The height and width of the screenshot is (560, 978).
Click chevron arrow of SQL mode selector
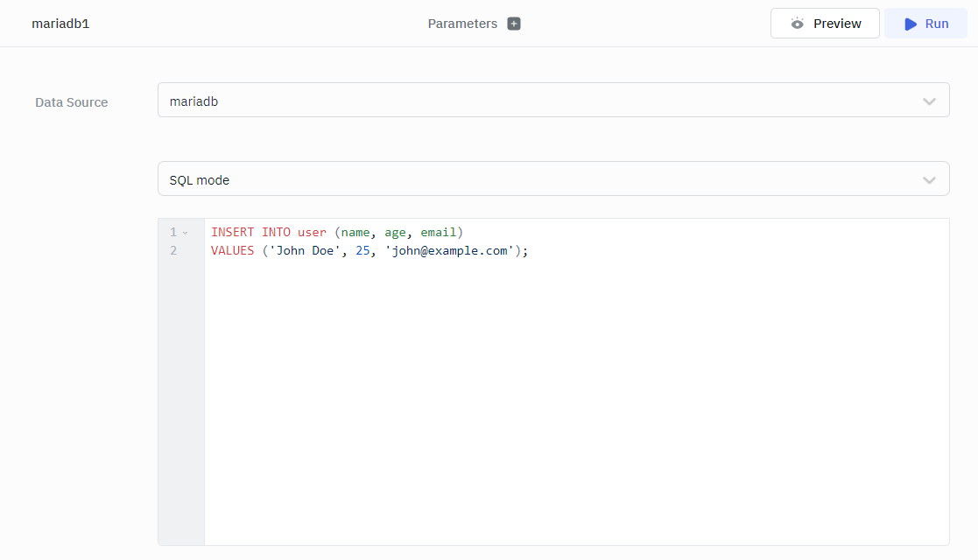(x=929, y=180)
